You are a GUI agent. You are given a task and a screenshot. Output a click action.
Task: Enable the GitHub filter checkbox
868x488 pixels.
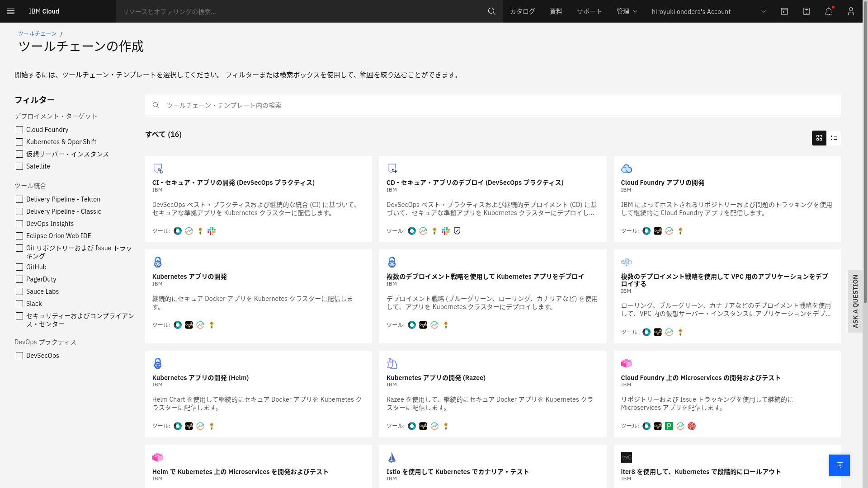pyautogui.click(x=19, y=267)
